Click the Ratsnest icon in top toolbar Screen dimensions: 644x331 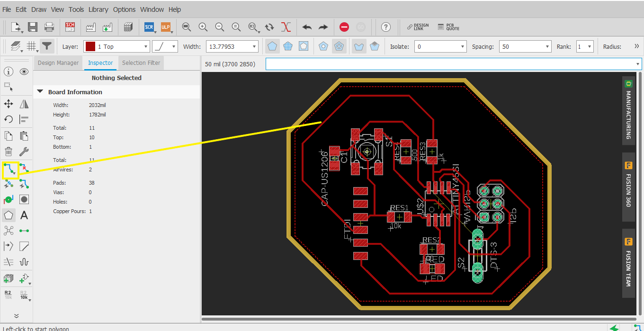point(286,27)
